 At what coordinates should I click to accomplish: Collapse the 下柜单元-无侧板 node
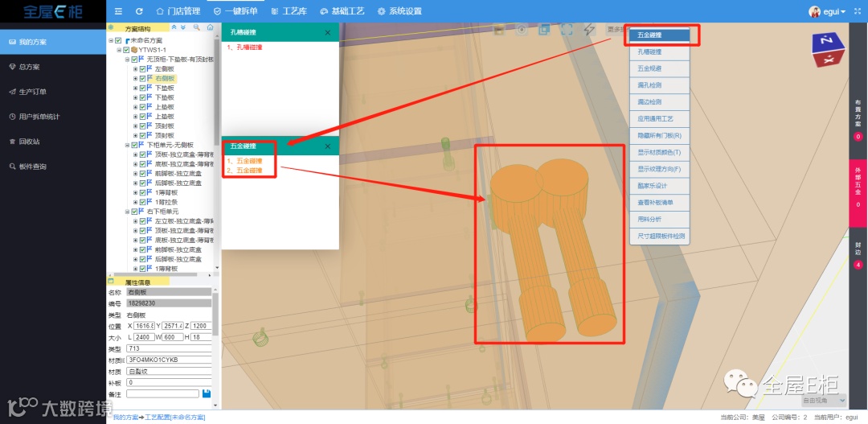pyautogui.click(x=127, y=145)
